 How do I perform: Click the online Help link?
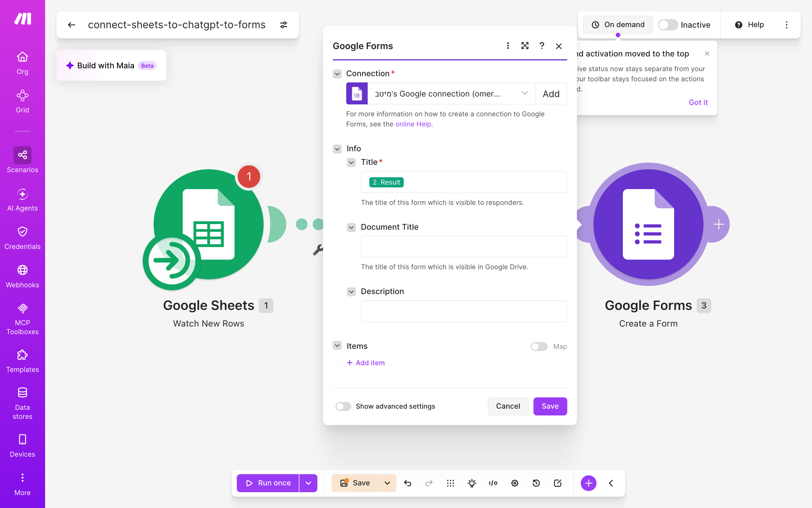point(413,124)
